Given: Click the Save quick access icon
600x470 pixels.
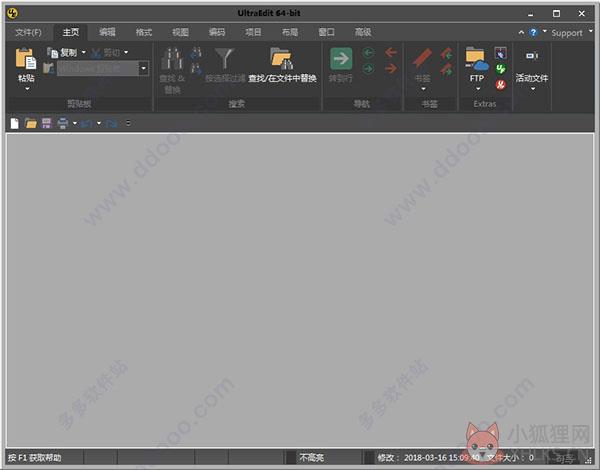Looking at the screenshot, I should [47, 123].
